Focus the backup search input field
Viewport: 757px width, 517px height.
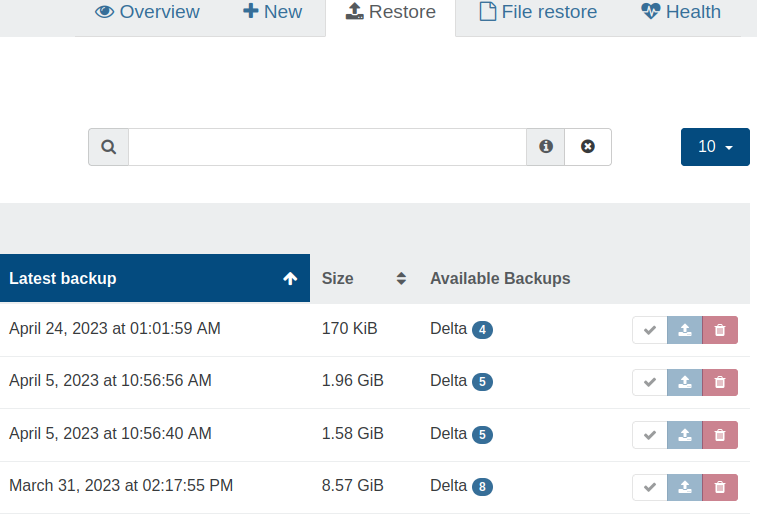(x=327, y=147)
